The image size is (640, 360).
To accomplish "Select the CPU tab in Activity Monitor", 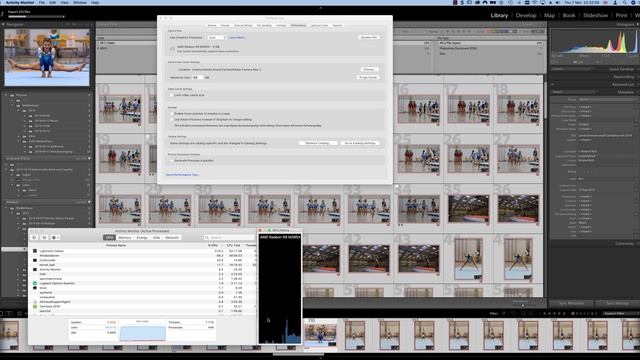I will (109, 238).
